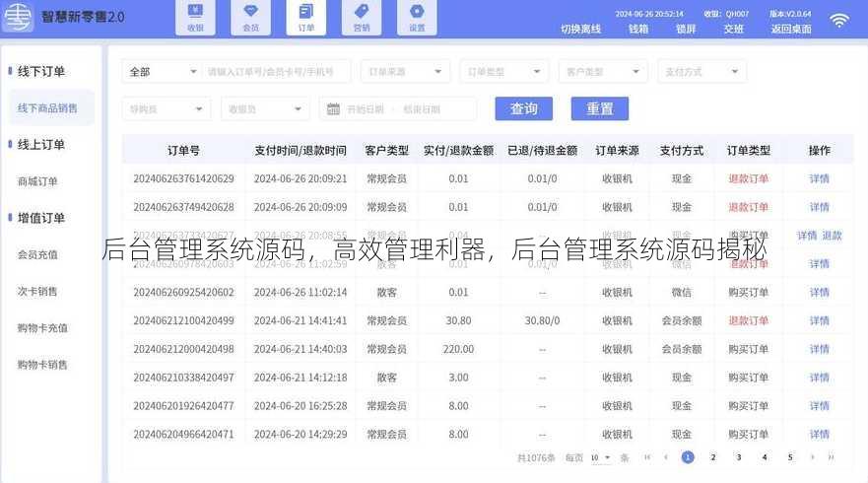Open the 会员 member tab icon

251,17
